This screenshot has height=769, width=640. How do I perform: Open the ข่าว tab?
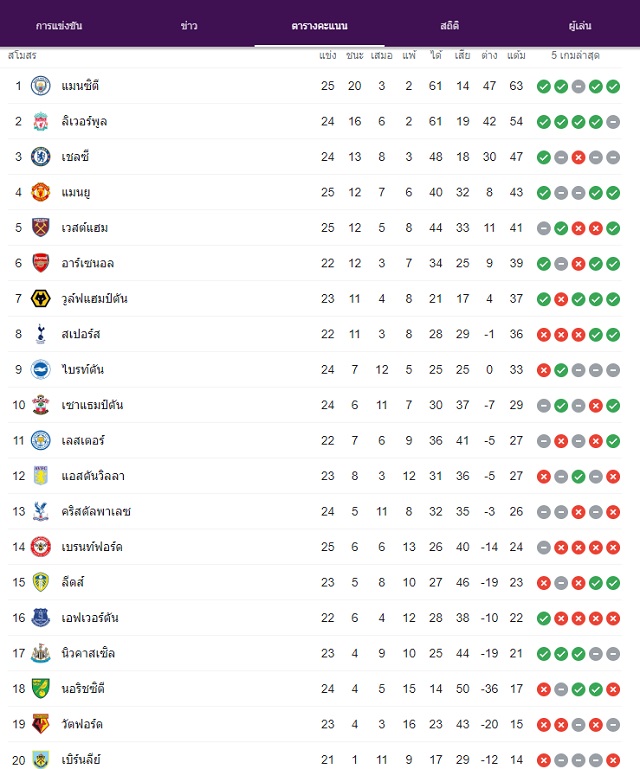(189, 26)
